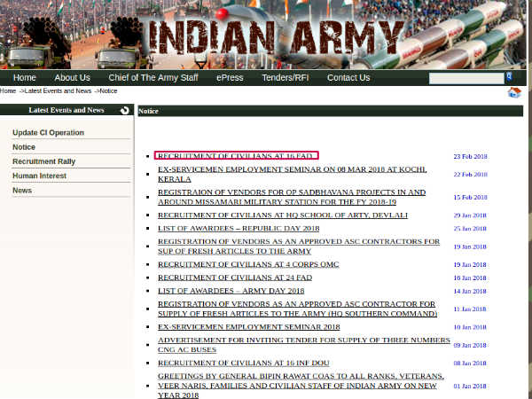Click the Indian Army banner image

263,35
